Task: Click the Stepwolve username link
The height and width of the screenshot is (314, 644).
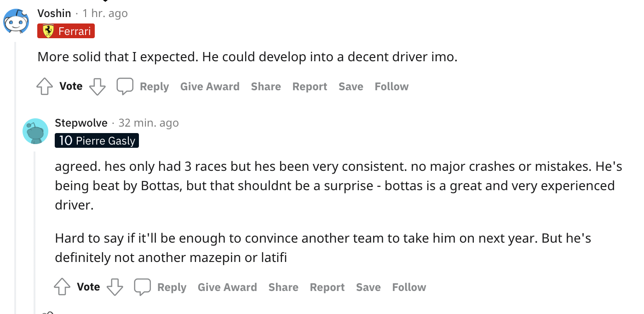Action: [81, 123]
